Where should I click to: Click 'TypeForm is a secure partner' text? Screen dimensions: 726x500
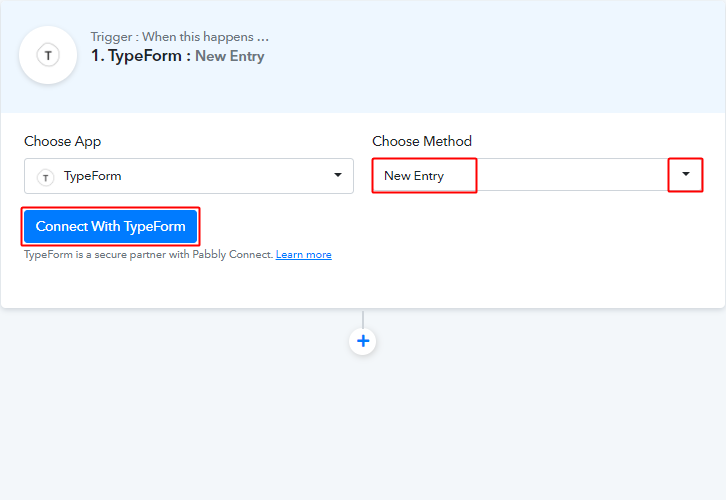149,255
